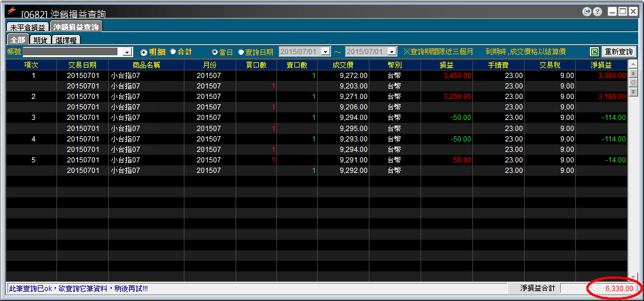Click the price cell 9,272.00
This screenshot has height=301, width=644.
[x=343, y=76]
